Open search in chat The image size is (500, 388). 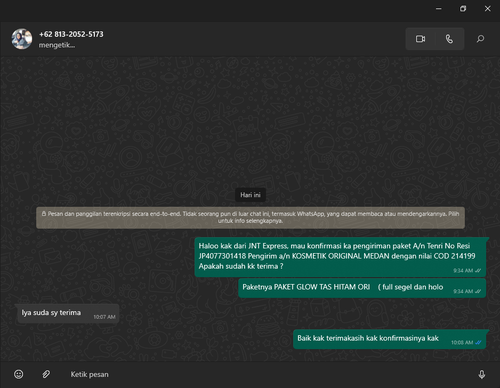tap(480, 39)
